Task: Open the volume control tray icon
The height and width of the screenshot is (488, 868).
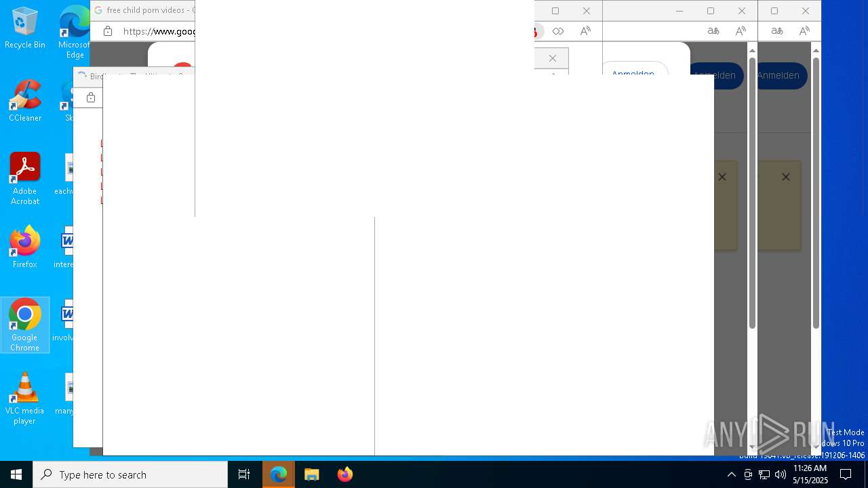Action: pos(781,474)
